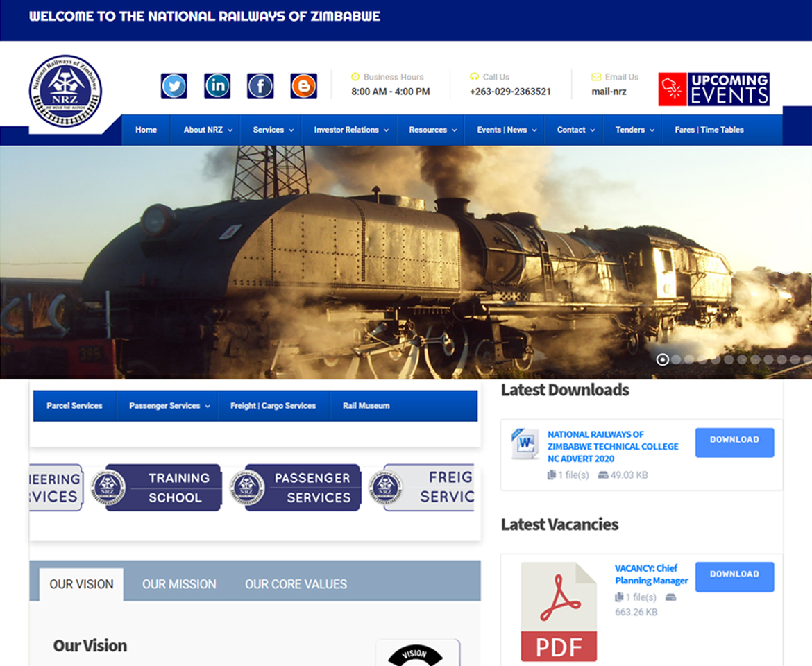Click the "8:00 AM - 4:00 PM" hours text
812x666 pixels.
pyautogui.click(x=391, y=92)
